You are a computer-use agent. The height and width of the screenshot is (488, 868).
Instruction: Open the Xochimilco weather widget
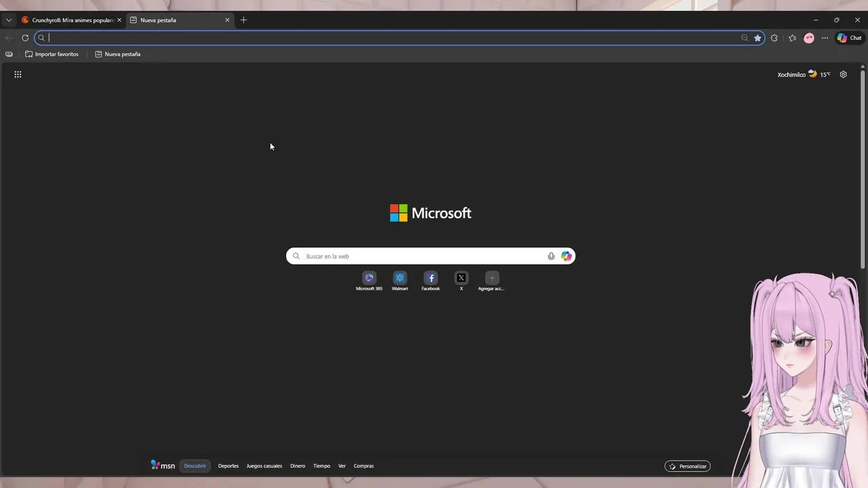[x=804, y=75]
